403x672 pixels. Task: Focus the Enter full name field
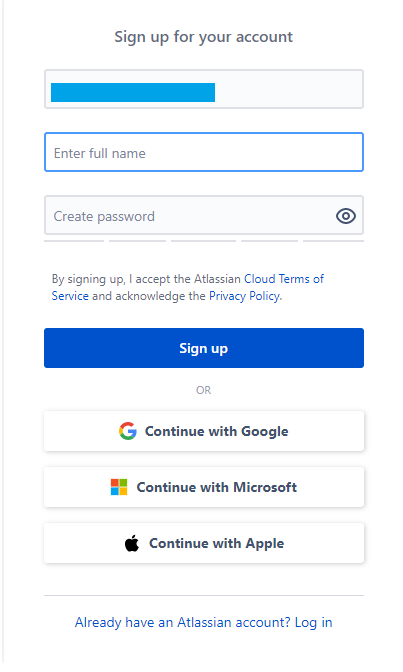pos(204,152)
